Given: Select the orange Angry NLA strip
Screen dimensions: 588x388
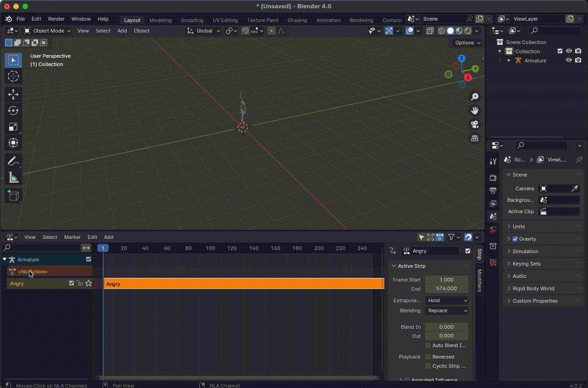Looking at the screenshot, I should [243, 284].
